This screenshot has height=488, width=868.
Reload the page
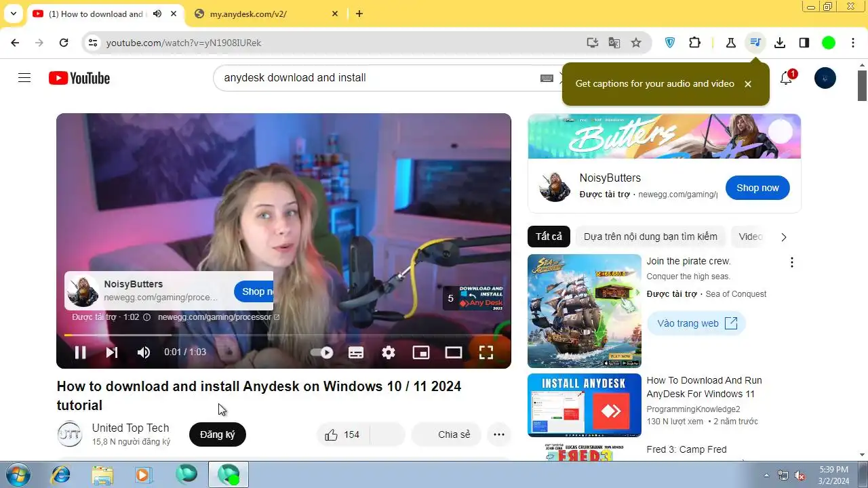pos(64,43)
